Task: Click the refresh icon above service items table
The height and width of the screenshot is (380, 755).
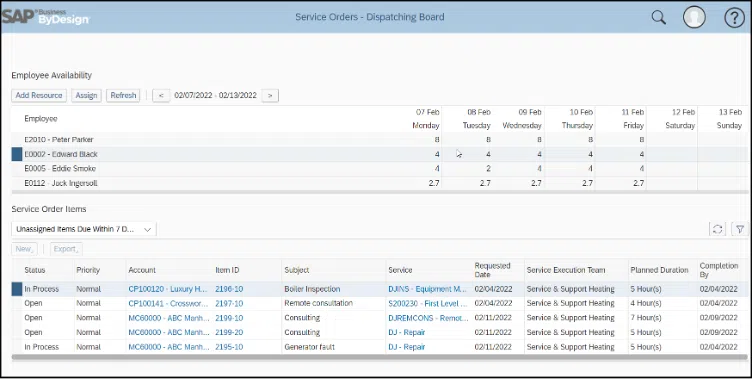Action: [x=717, y=229]
